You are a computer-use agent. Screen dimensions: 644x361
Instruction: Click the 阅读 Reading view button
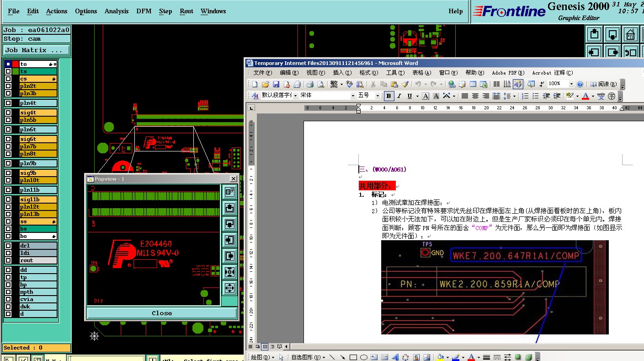(x=603, y=84)
